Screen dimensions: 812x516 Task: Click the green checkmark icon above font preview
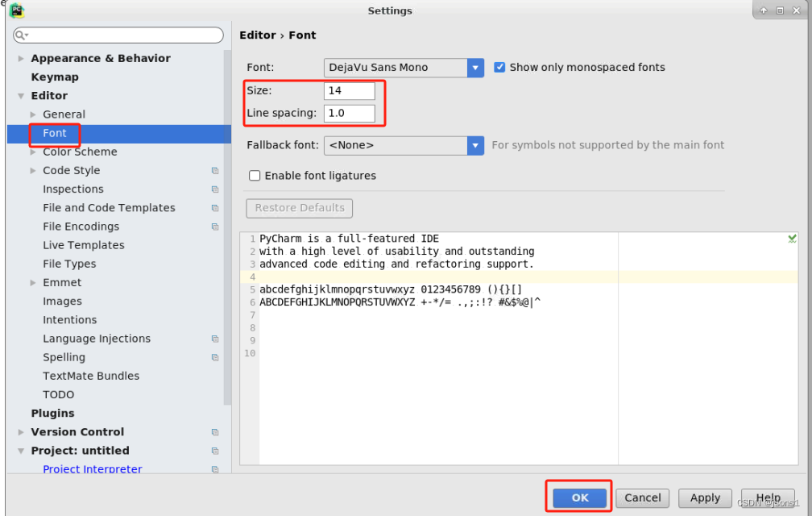pos(791,239)
